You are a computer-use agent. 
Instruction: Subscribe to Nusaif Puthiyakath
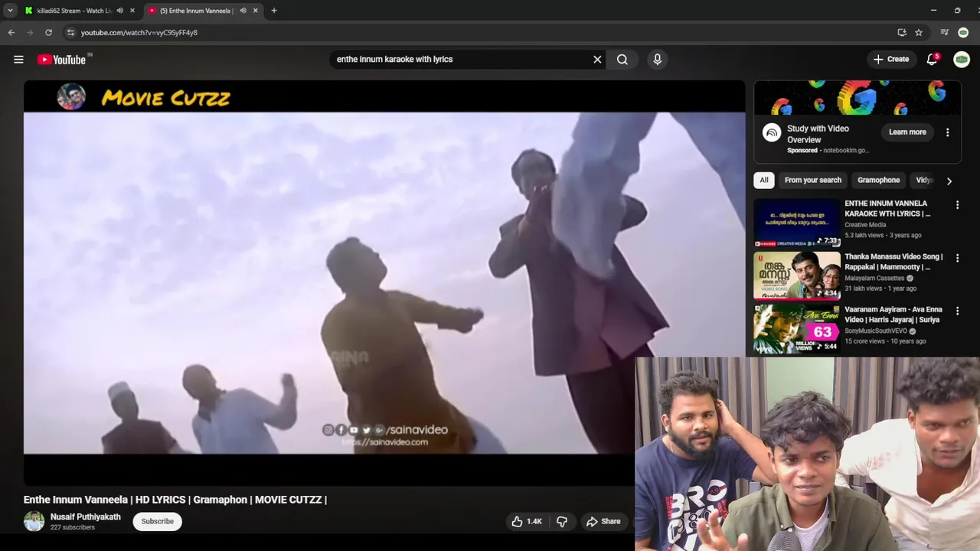(x=158, y=521)
